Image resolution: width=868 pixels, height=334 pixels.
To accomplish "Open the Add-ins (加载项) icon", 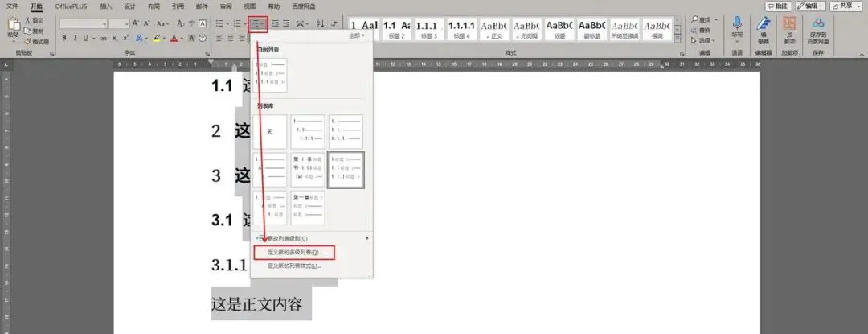I will [x=789, y=23].
